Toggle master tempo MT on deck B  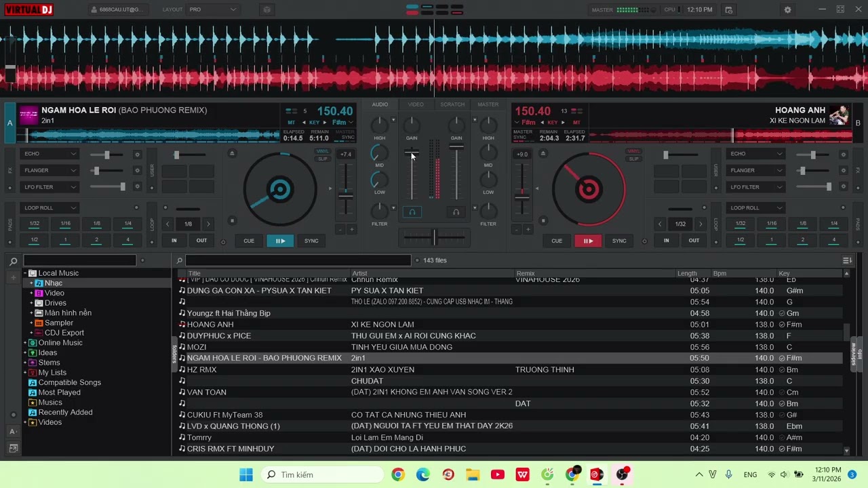tap(576, 123)
